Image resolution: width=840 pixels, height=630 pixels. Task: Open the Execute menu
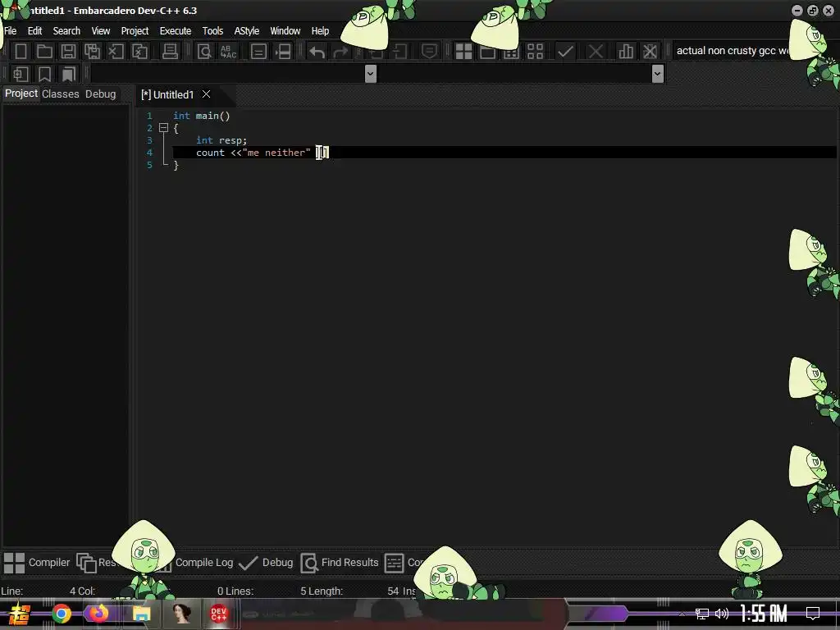click(x=176, y=31)
